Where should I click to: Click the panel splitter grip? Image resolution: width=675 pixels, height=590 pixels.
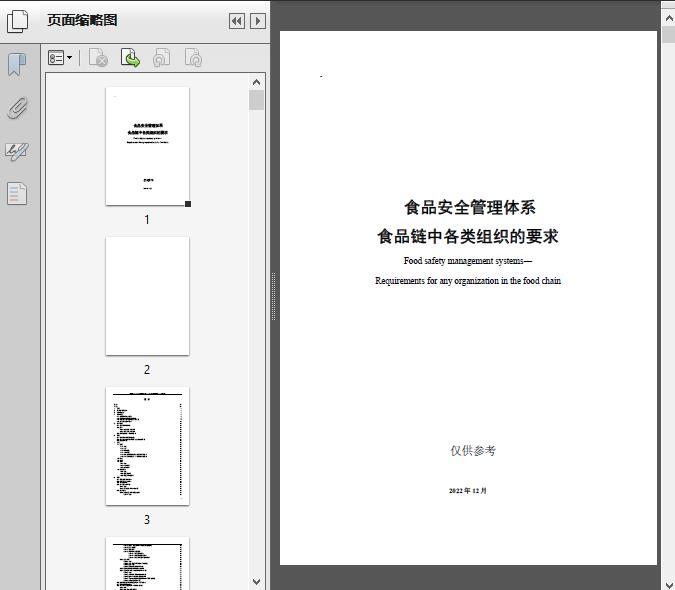[x=273, y=297]
